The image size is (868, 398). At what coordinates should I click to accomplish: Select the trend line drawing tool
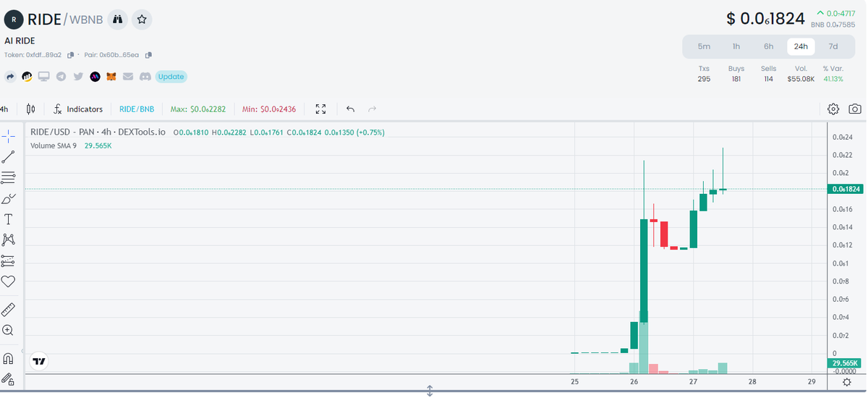click(8, 156)
